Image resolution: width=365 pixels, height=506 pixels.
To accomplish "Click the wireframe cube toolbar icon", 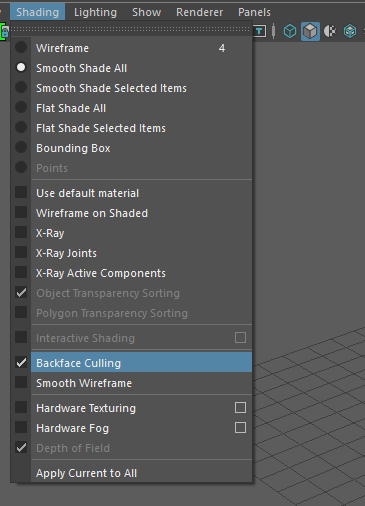I will 290,31.
